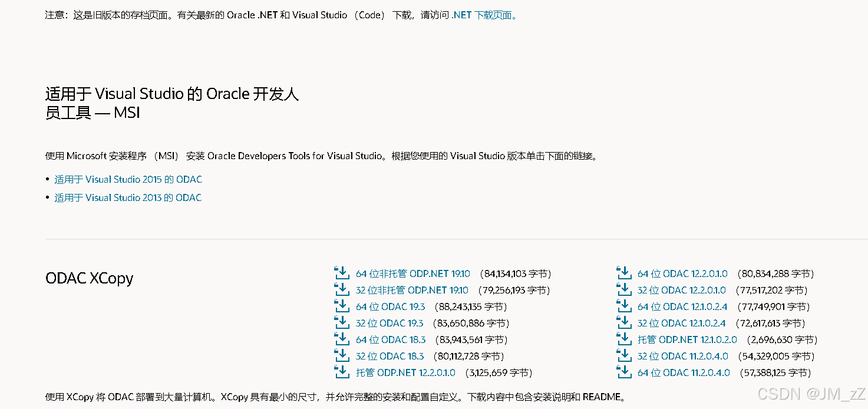Viewport: 868px width, 409px height.
Task: Open the 32 位 ODAC 18.3 link
Action: point(390,356)
